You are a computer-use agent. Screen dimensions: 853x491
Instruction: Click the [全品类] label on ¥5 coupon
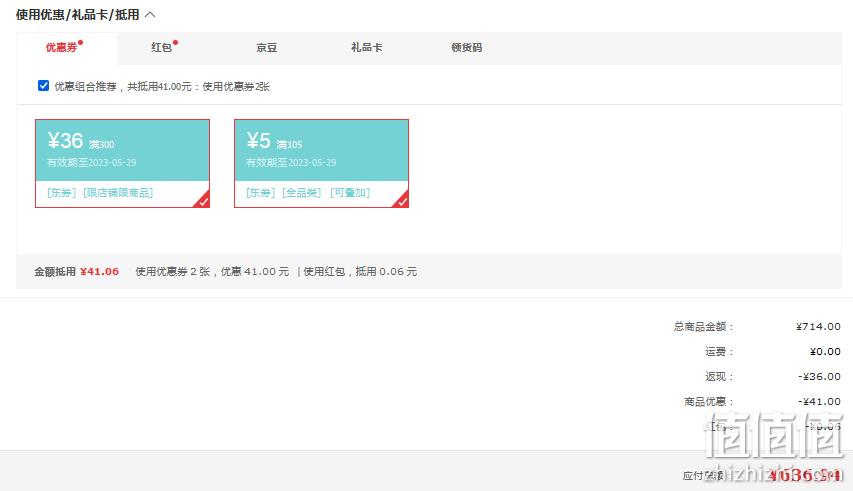click(x=302, y=192)
